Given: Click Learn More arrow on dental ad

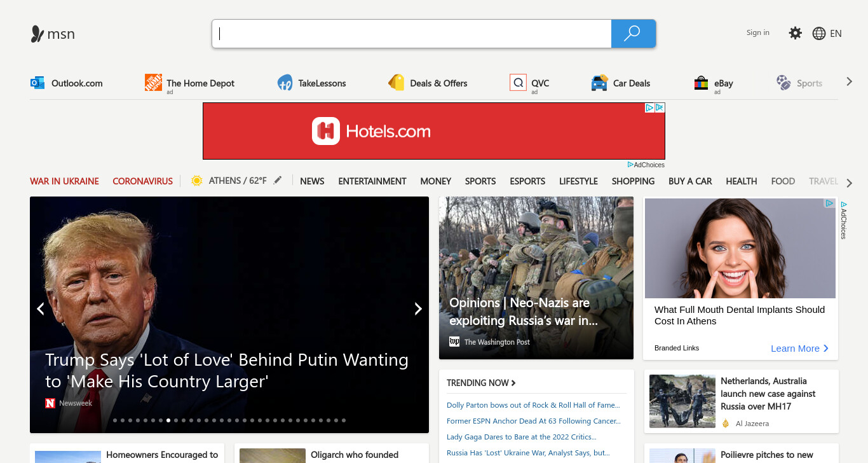Looking at the screenshot, I should tap(826, 348).
